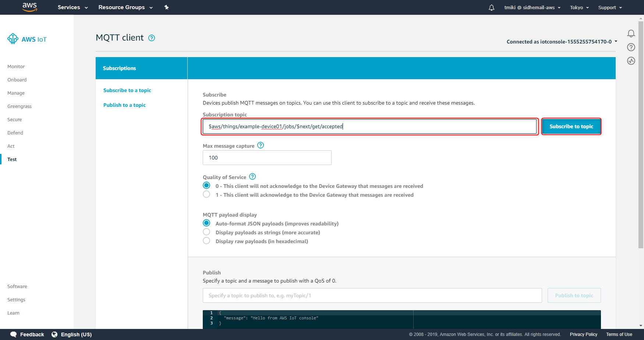
Task: Click the pin shortcut icon in top bar
Action: (x=166, y=7)
